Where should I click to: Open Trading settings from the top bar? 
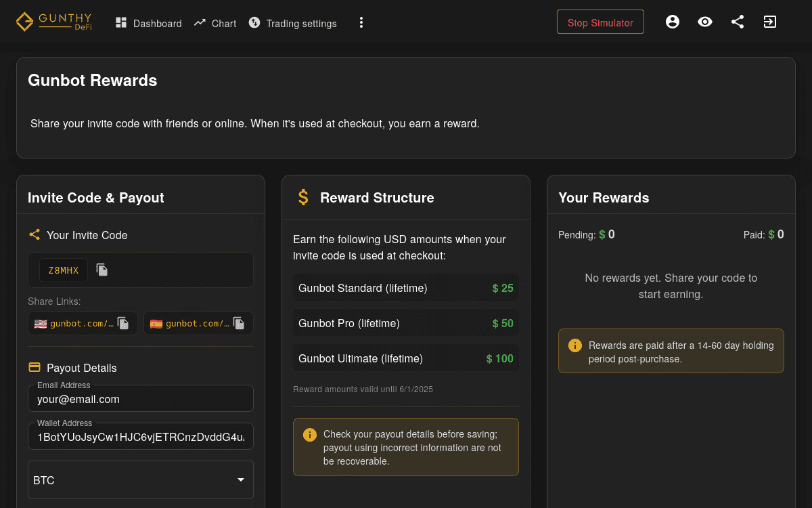[x=292, y=23]
